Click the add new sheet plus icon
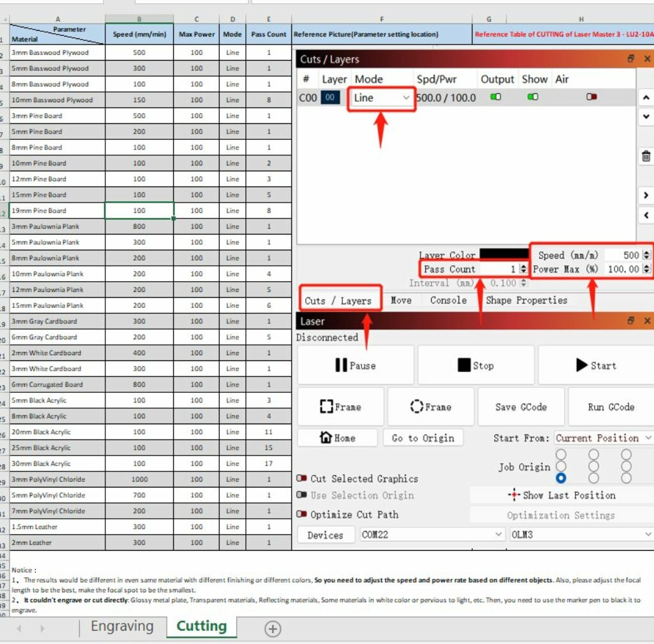 [x=273, y=629]
